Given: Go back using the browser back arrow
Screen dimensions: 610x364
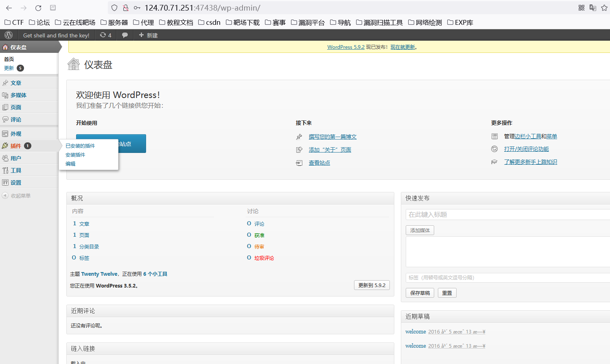Looking at the screenshot, I should [9, 8].
